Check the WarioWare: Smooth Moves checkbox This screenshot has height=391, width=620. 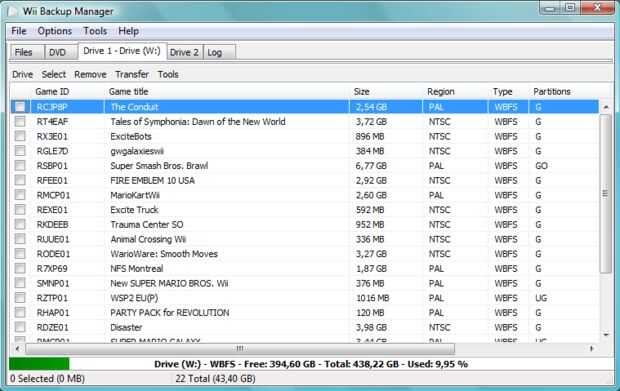20,253
